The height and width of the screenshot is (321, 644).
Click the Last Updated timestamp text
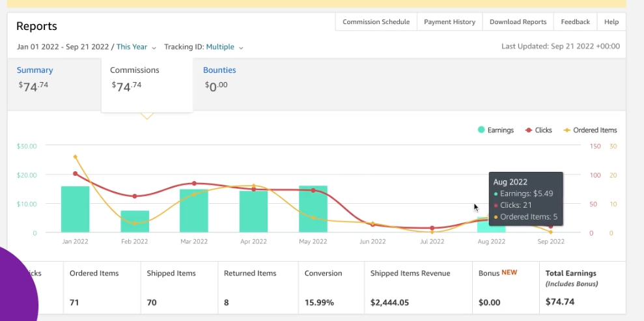coord(561,46)
